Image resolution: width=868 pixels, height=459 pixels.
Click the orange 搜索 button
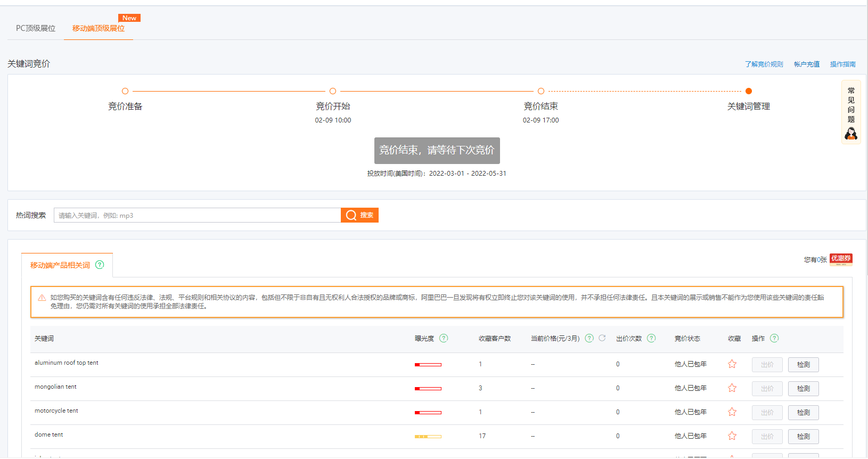click(359, 215)
